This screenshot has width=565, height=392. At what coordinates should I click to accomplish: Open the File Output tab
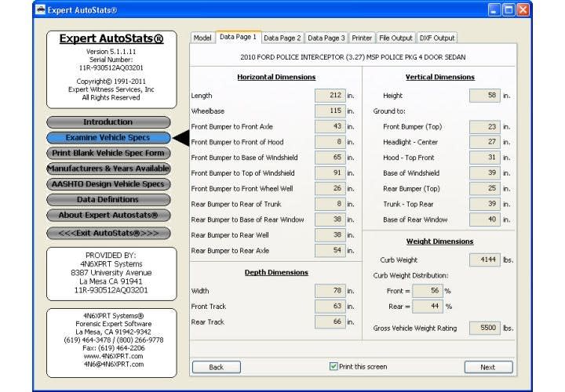pyautogui.click(x=395, y=38)
